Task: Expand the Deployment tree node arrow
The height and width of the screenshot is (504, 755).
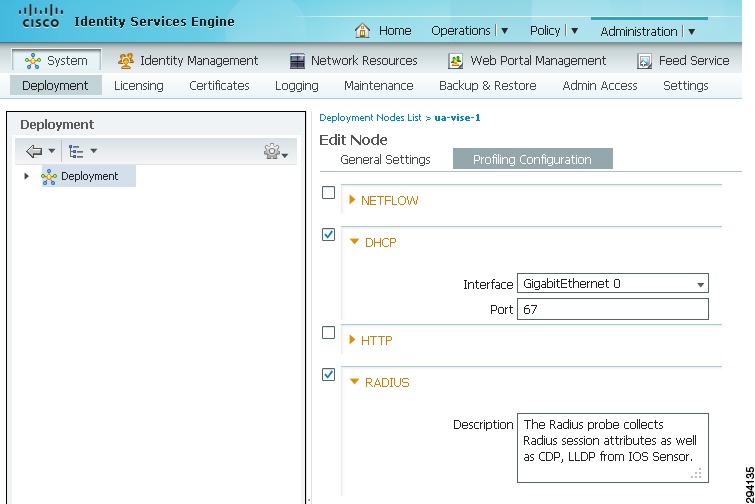Action: point(26,176)
